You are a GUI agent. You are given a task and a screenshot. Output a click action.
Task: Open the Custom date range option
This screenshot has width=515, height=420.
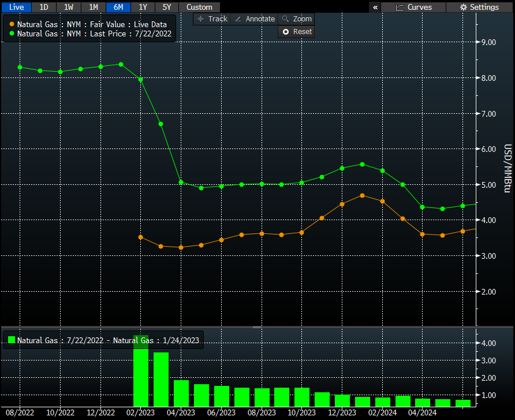(x=199, y=7)
